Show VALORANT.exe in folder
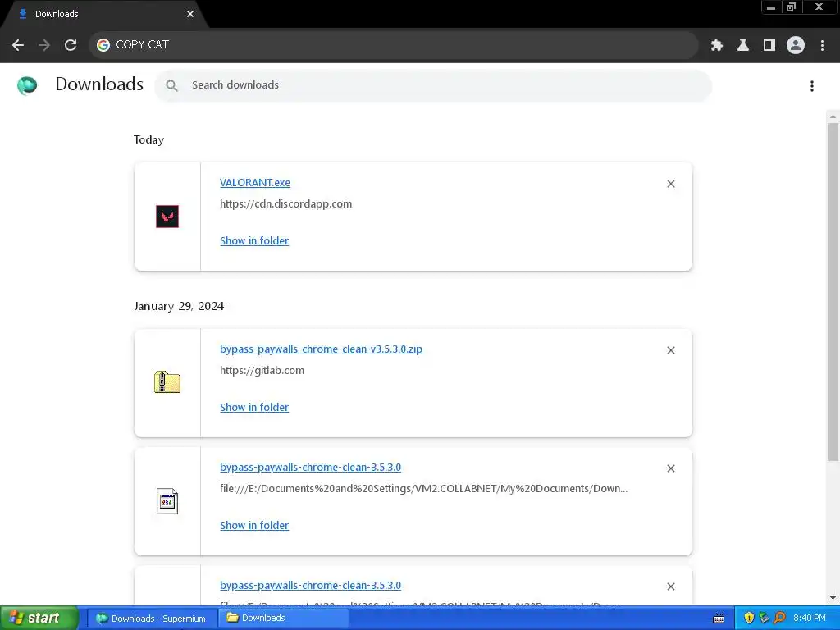The width and height of the screenshot is (840, 630). pyautogui.click(x=254, y=241)
